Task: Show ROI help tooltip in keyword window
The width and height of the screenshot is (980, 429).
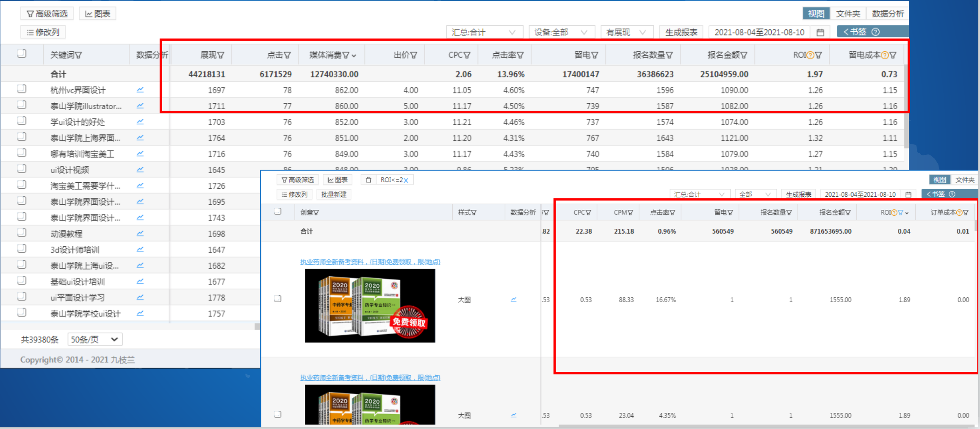Action: (810, 55)
